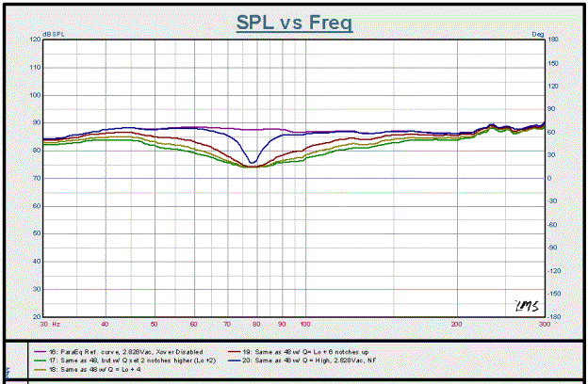The width and height of the screenshot is (588, 384).
Task: Click the 100 label on frequency axis
Action: point(304,323)
